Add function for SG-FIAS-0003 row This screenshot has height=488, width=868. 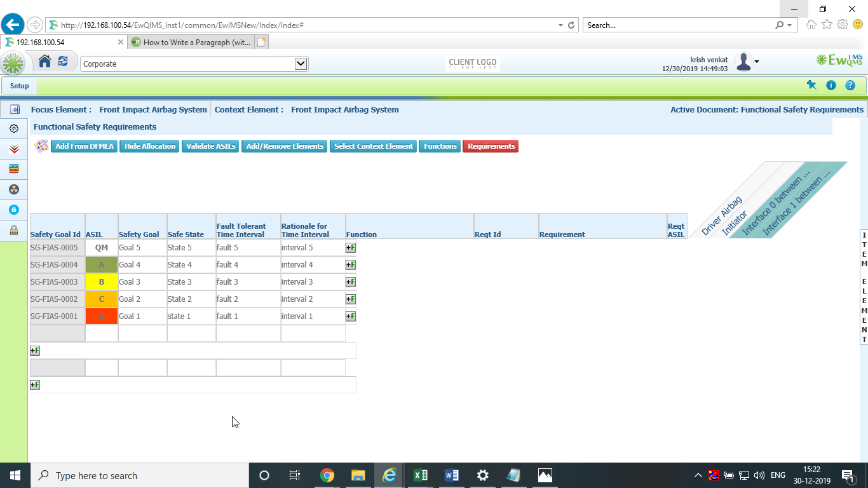(351, 282)
